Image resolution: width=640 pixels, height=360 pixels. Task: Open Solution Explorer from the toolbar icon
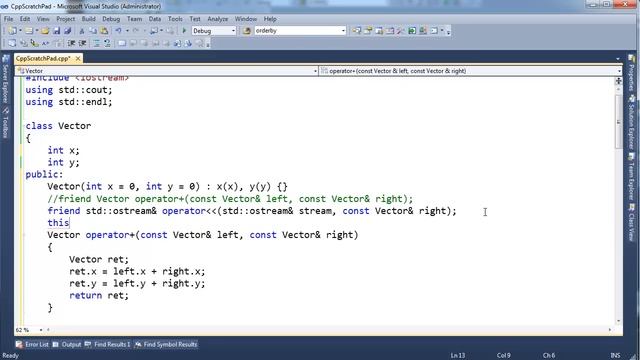[356, 31]
